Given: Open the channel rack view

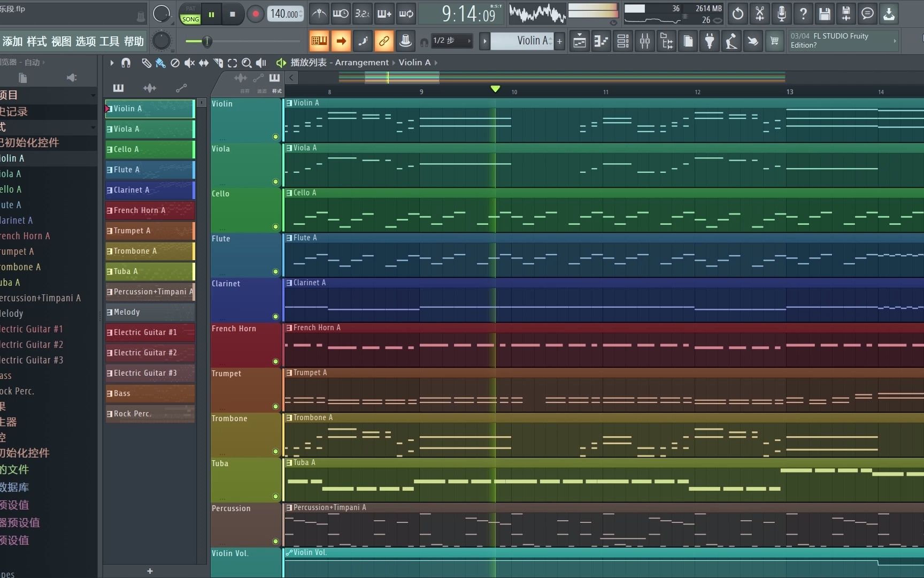Looking at the screenshot, I should click(x=623, y=41).
